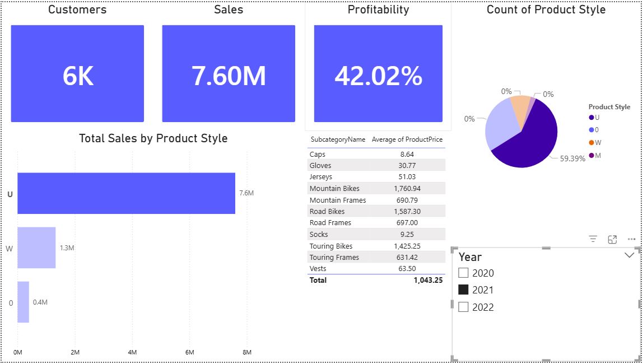The image size is (643, 364).
Task: Select the Sales 7.60M card
Action: pos(229,74)
